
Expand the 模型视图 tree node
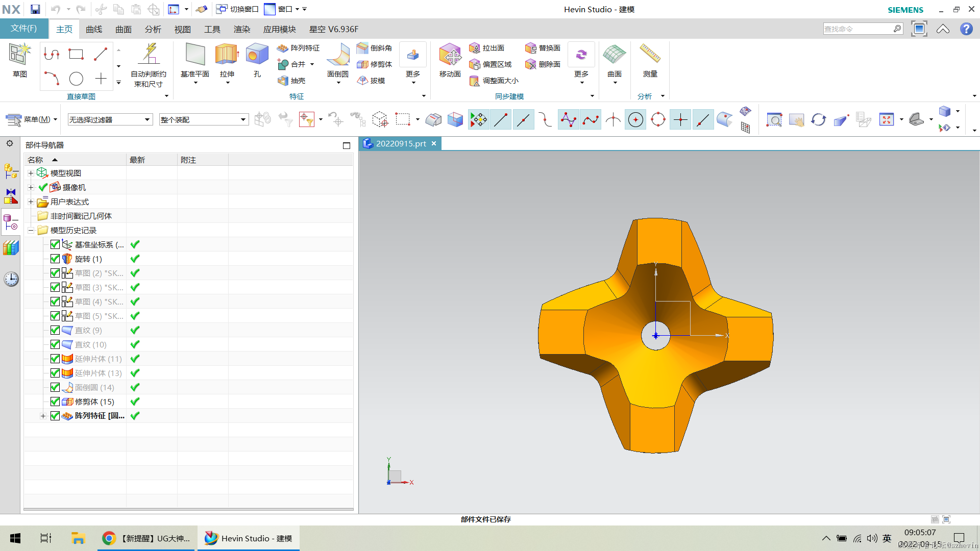[x=31, y=173]
